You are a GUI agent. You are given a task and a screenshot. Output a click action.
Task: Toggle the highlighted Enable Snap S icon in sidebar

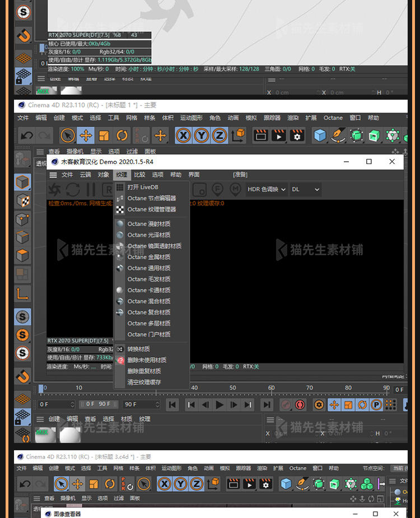(22, 316)
